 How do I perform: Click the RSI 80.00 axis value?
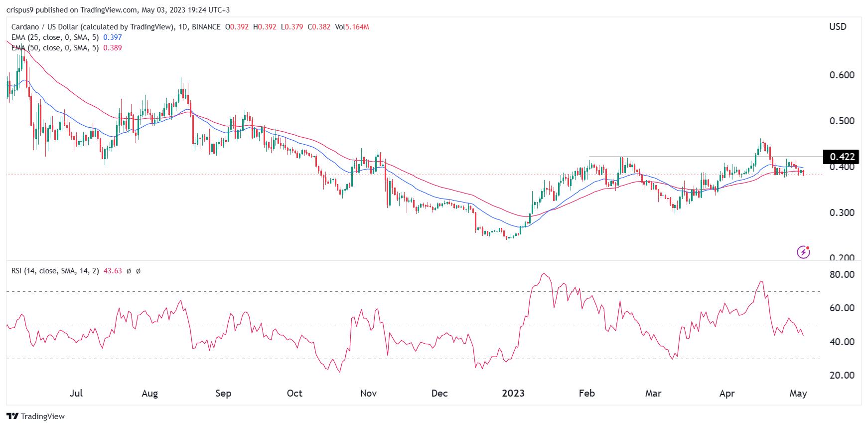point(842,274)
